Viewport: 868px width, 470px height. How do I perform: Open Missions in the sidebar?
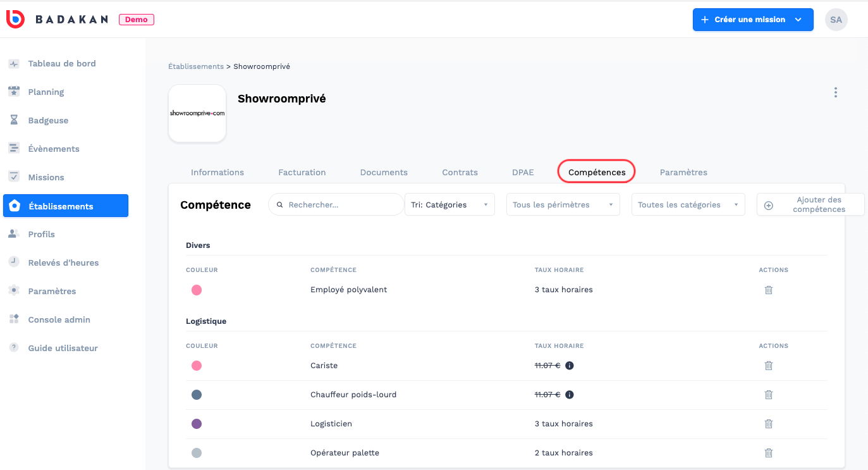46,177
